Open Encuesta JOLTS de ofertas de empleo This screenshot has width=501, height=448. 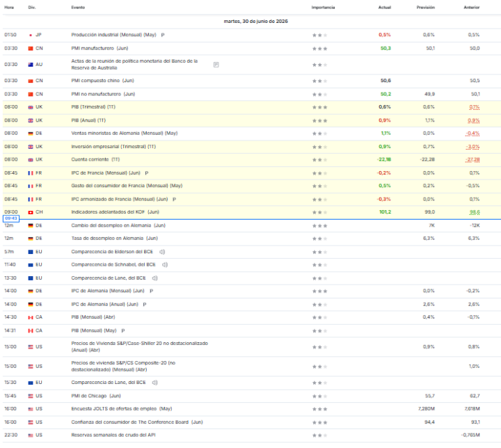tap(121, 409)
